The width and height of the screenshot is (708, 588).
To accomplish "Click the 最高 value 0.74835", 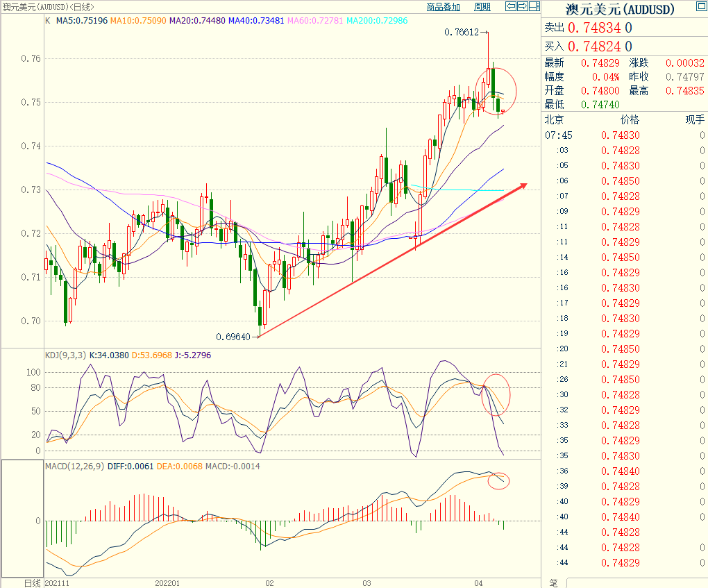I will (685, 91).
